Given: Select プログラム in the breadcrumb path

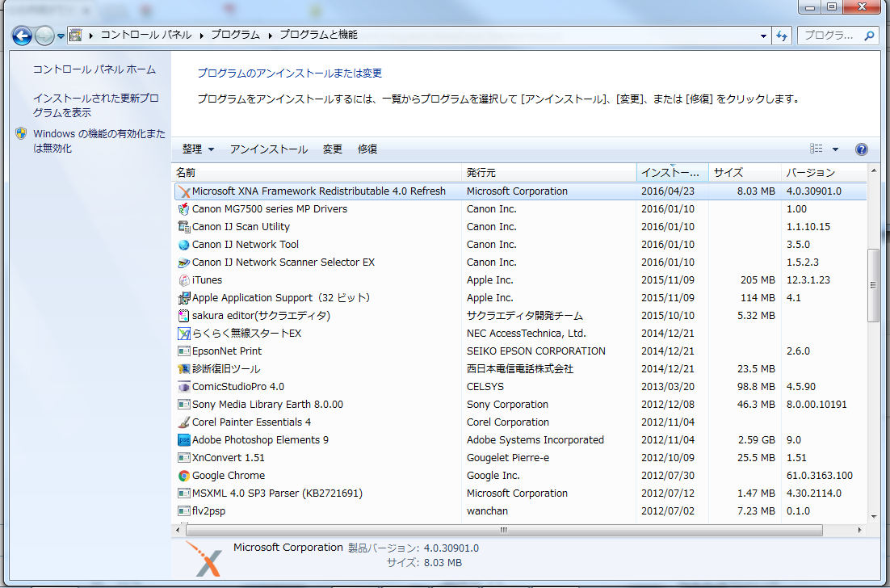Looking at the screenshot, I should click(236, 36).
